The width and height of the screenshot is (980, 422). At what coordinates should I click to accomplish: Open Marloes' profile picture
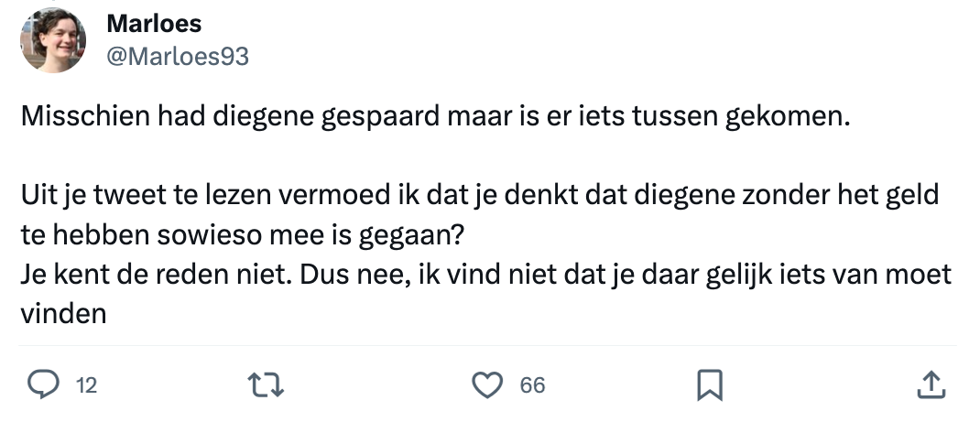point(53,39)
